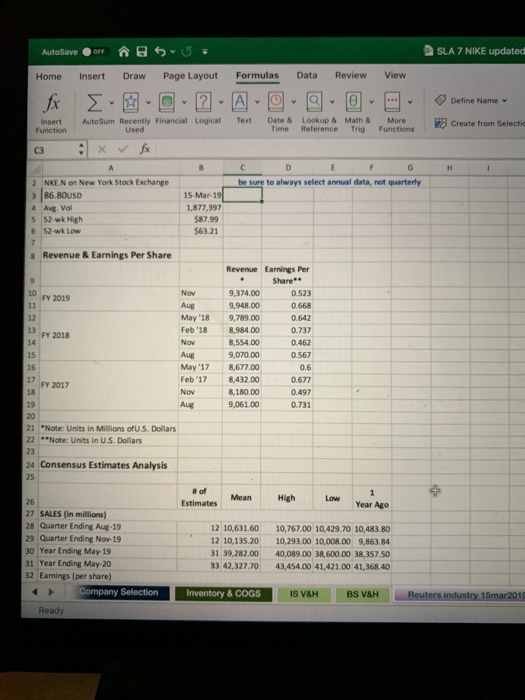Click Create from Selection button
Viewport: 525px width, 700px height.
click(x=480, y=123)
